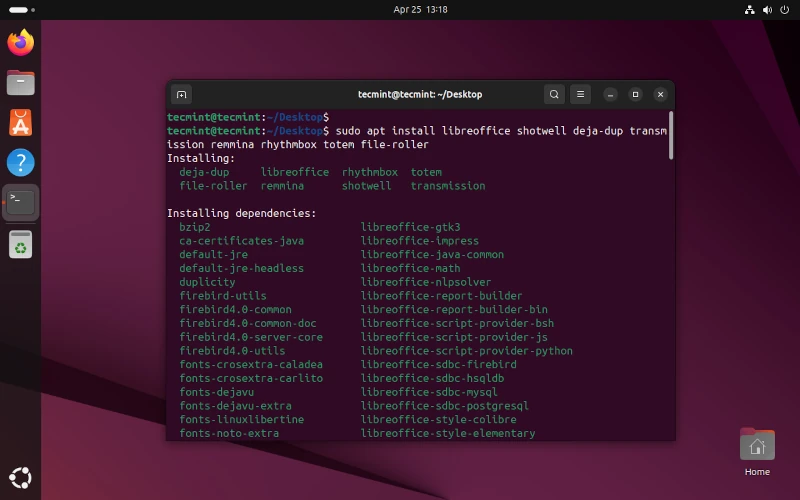The width and height of the screenshot is (800, 500).
Task: Open the Trash from the dock
Action: click(20, 243)
